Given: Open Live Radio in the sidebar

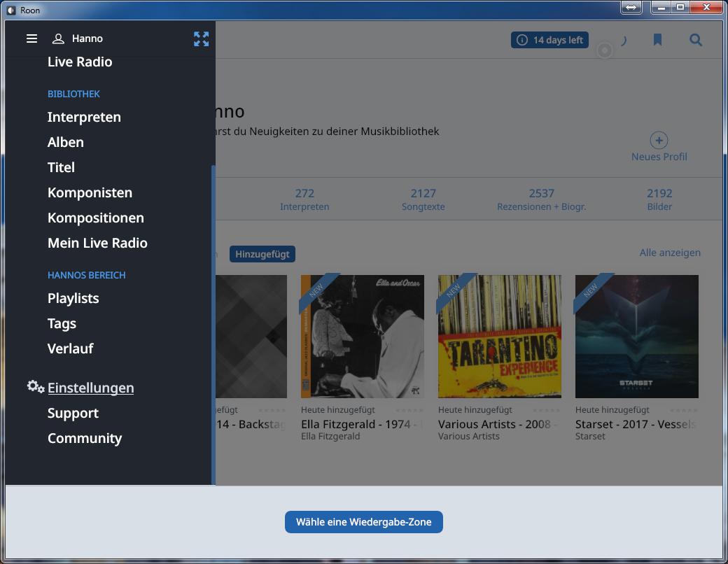Looking at the screenshot, I should (80, 62).
